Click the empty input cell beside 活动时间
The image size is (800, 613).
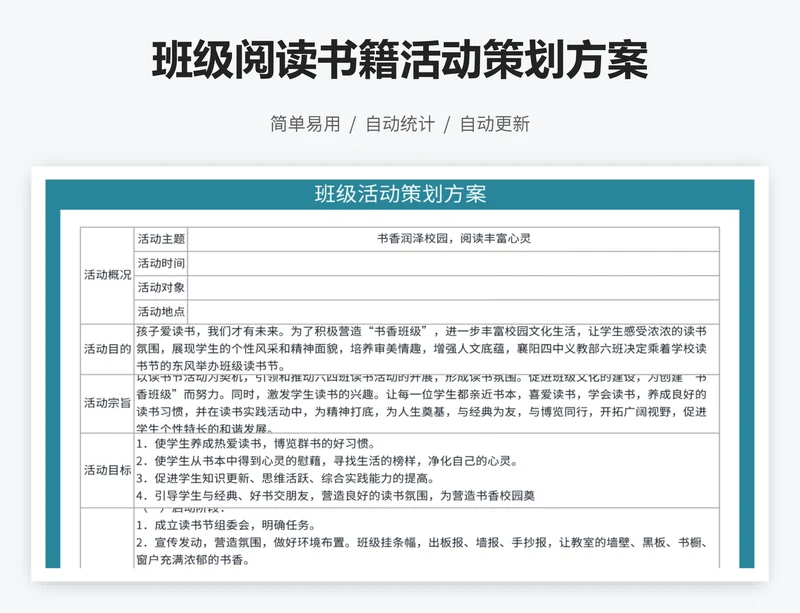coord(454,263)
